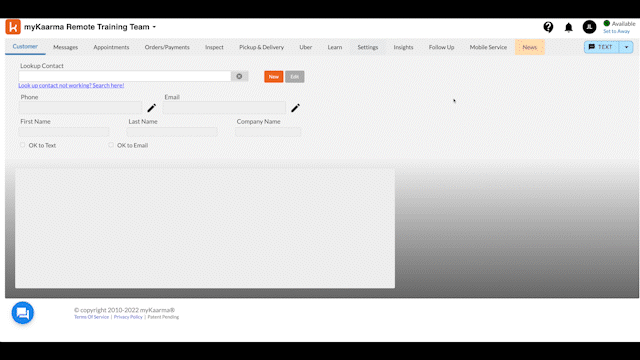Open the Settings tab
Screen dimensions: 640x360
point(368,47)
